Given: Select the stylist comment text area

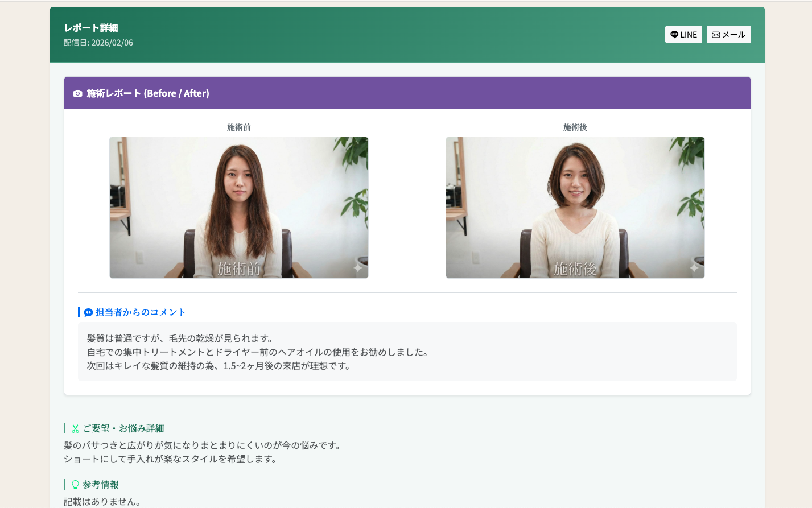Looking at the screenshot, I should coord(407,352).
